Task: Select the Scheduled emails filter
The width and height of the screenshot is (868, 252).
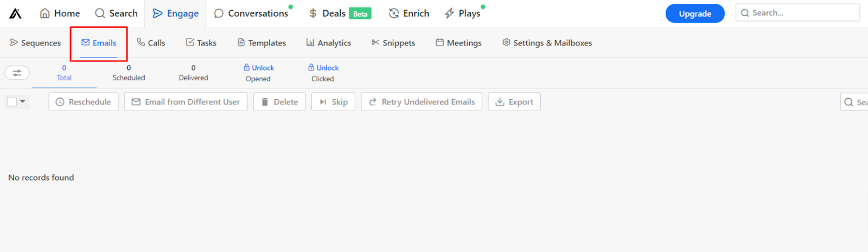Action: 129,73
